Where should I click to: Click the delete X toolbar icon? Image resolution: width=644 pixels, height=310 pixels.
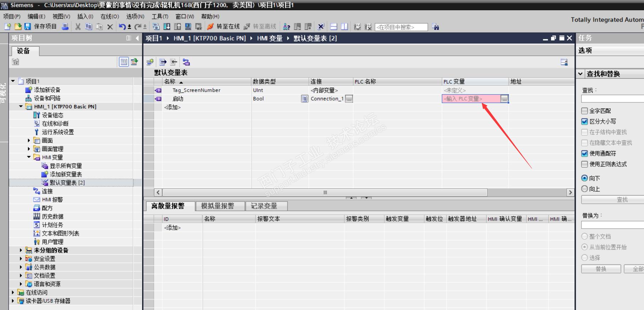pos(110,27)
